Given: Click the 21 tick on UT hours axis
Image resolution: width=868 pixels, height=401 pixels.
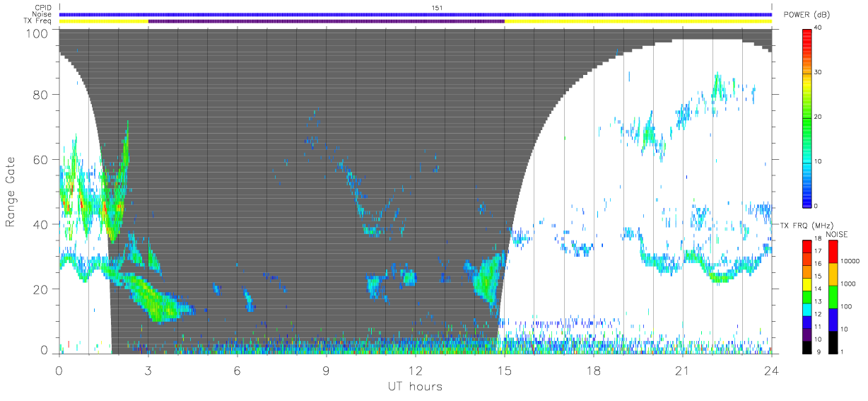Looking at the screenshot, I should pyautogui.click(x=683, y=370).
